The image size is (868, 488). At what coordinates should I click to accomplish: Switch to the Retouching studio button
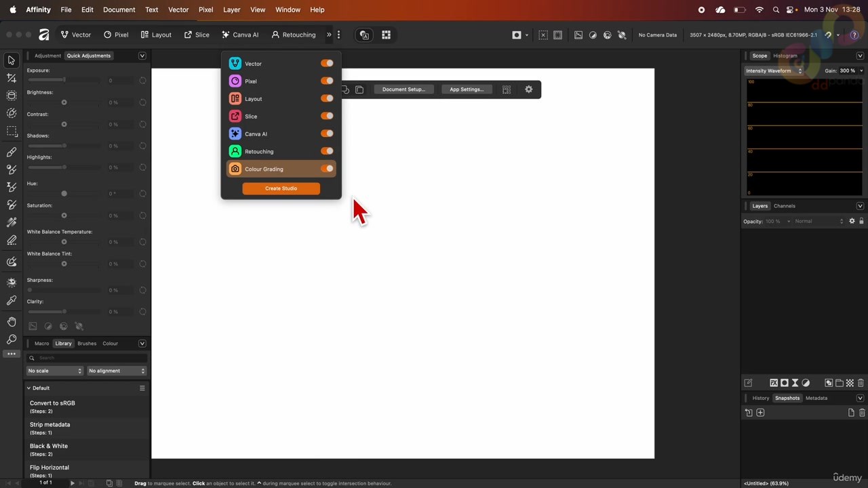(293, 35)
